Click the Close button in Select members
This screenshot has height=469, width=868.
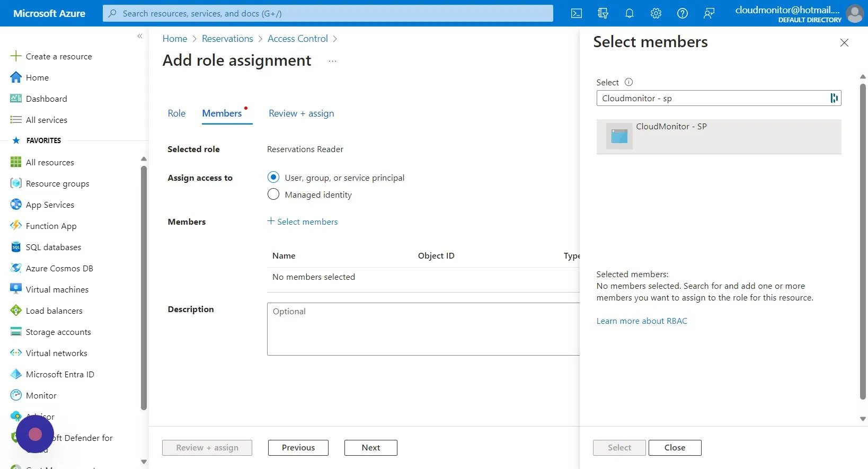[675, 448]
